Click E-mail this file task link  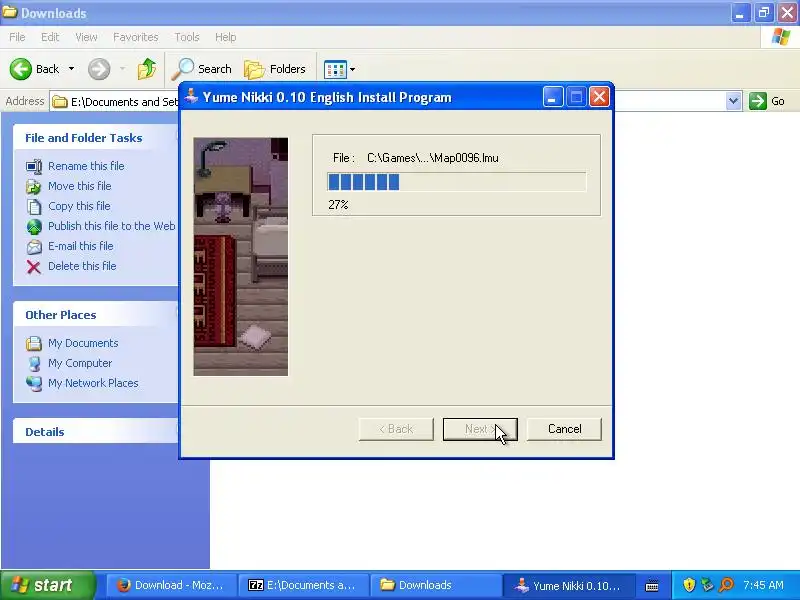(81, 245)
